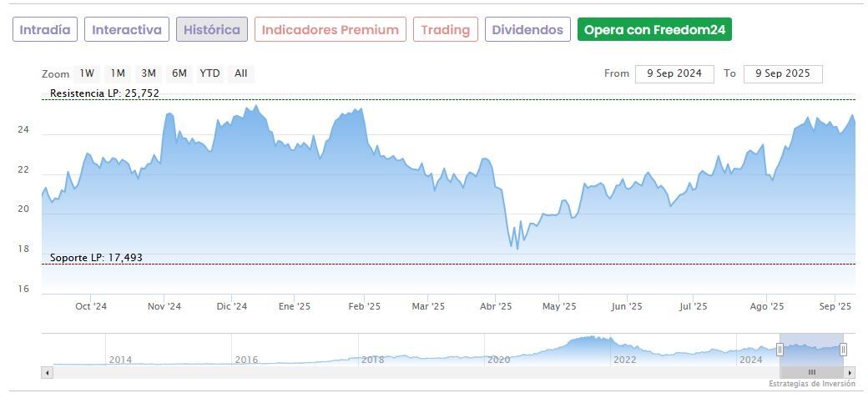The width and height of the screenshot is (868, 398).
Task: Set zoom range to 1W
Action: point(88,73)
